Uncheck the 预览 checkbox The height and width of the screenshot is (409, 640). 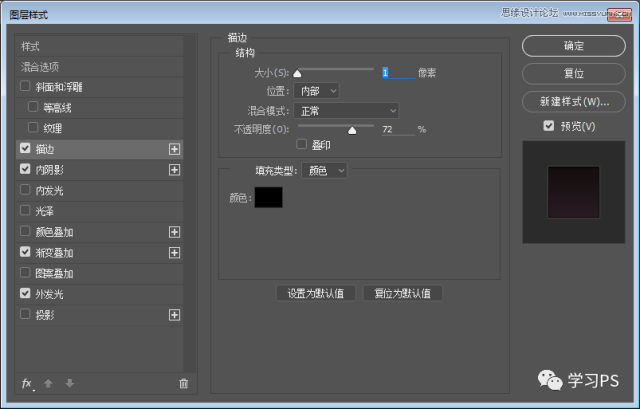coord(548,126)
